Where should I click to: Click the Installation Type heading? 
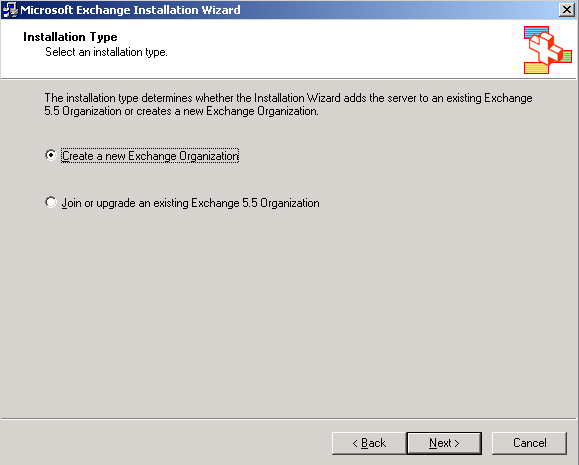(x=70, y=37)
